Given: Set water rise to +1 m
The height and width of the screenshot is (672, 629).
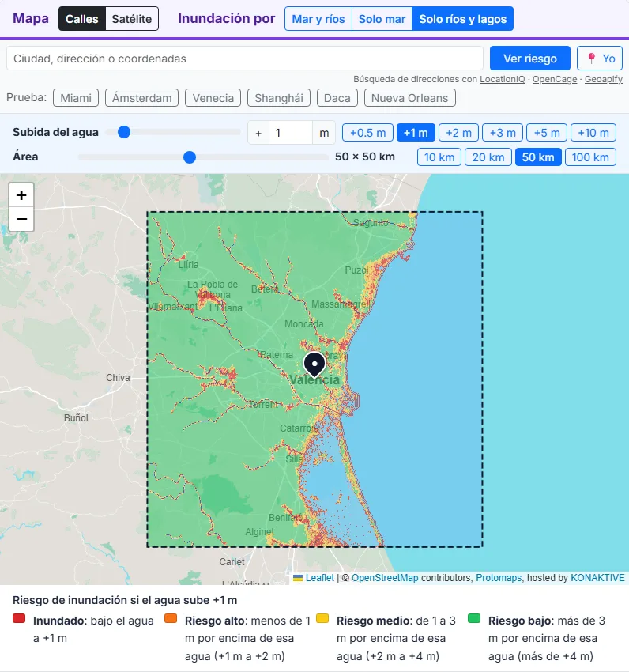Looking at the screenshot, I should click(416, 133).
